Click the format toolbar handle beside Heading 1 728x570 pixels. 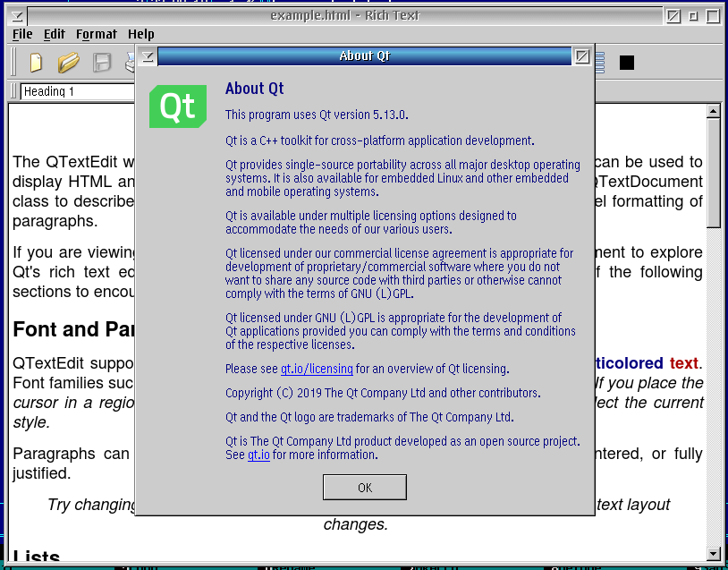(13, 91)
